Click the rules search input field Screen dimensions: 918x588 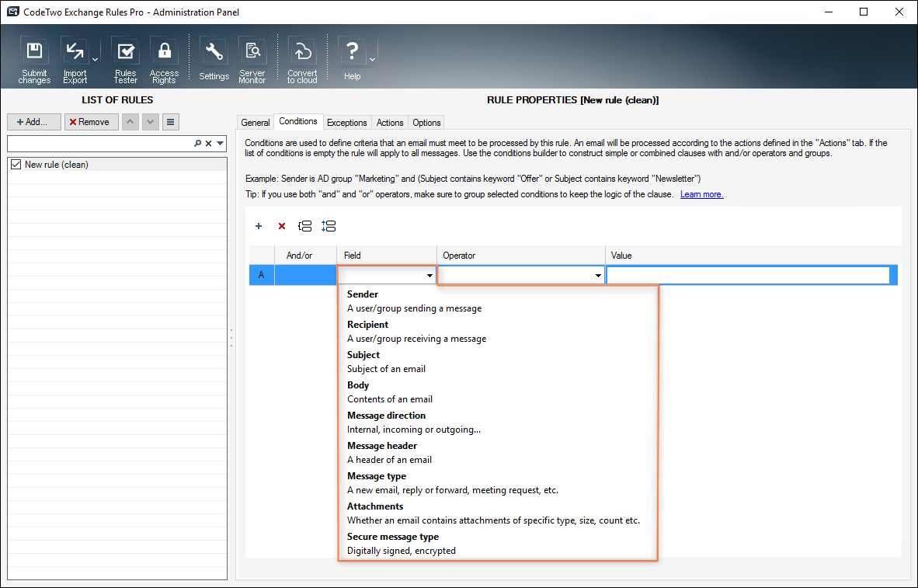click(99, 144)
